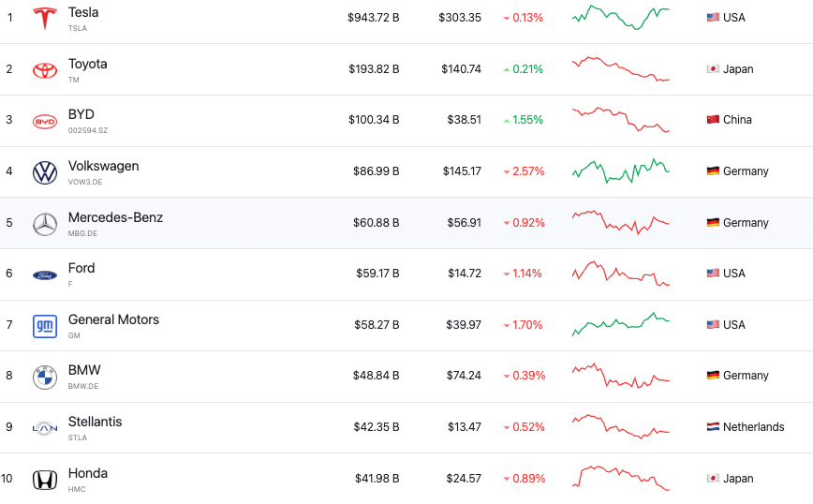813x504 pixels.
Task: Click the Tesla logo icon
Action: click(45, 18)
